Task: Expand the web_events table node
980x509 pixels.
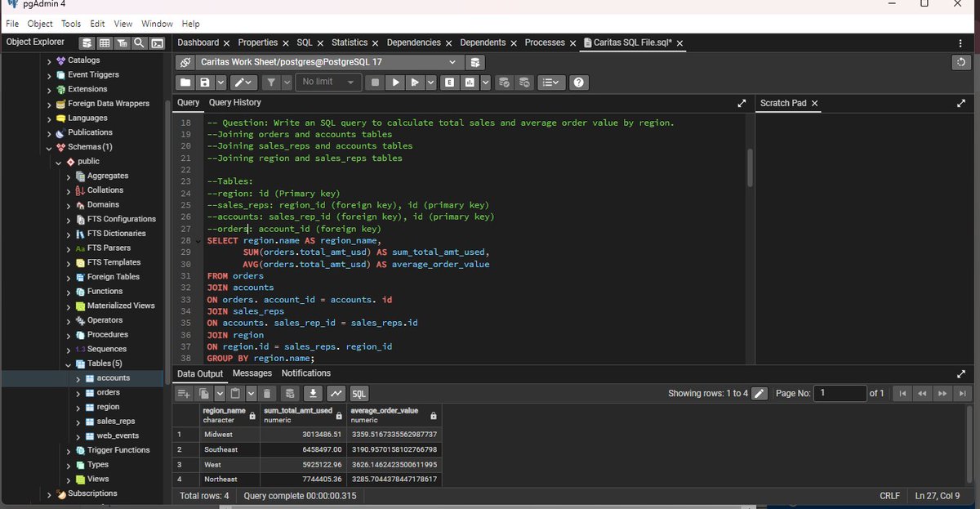Action: click(x=78, y=436)
